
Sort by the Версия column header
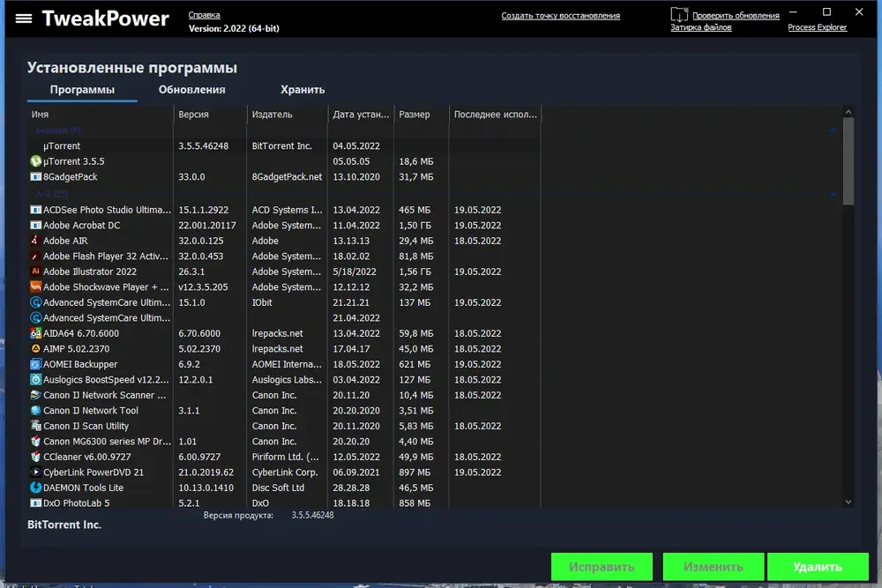click(x=210, y=114)
